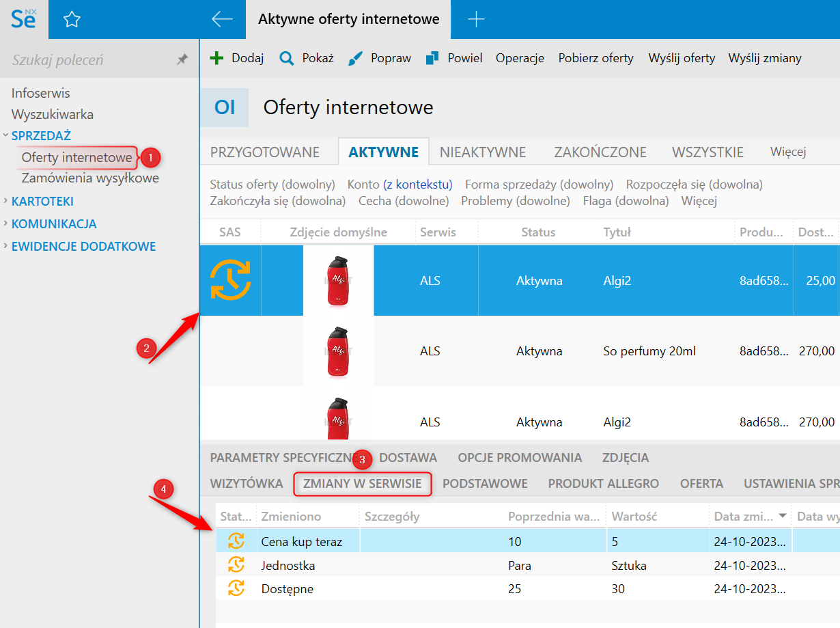Click the Powiel duplicate icon
The width and height of the screenshot is (840, 628).
432,58
